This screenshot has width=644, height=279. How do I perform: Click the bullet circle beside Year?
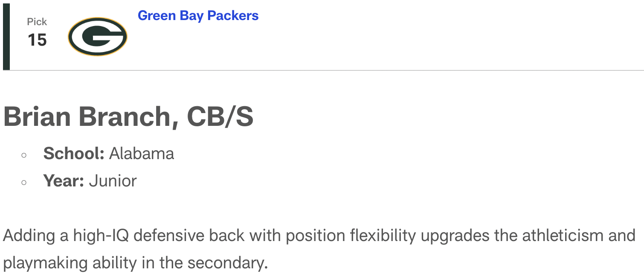[x=24, y=182]
